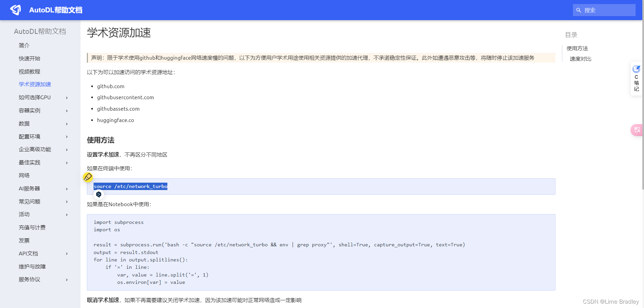Viewport: 644px width, 308px height.
Task: Open the 充值与计费 sidebar page
Action: 32,227
